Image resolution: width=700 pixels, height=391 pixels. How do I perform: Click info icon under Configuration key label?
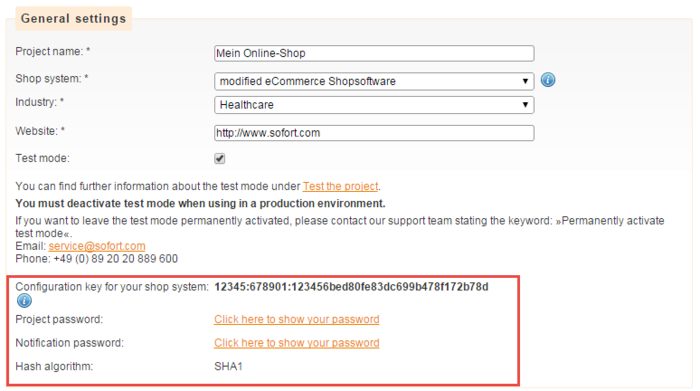coord(24,301)
